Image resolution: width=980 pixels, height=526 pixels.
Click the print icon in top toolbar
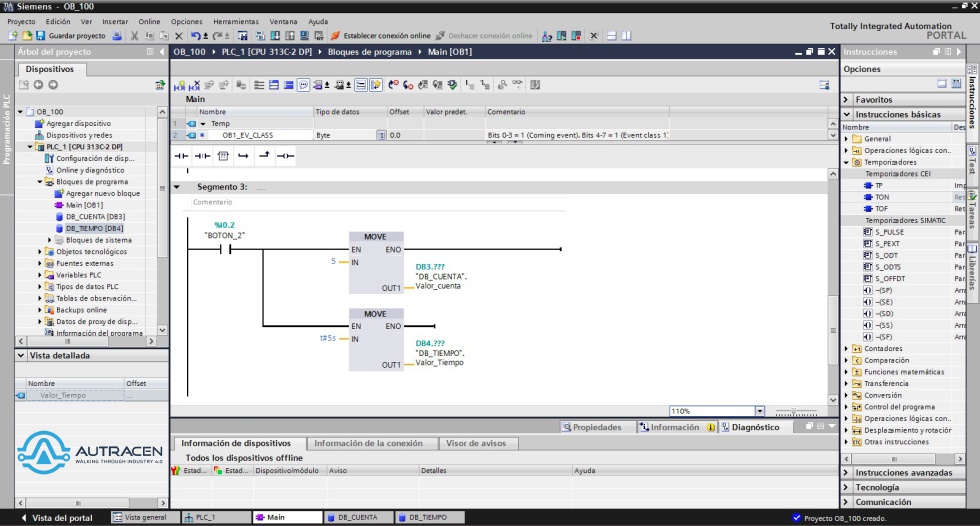[x=117, y=36]
